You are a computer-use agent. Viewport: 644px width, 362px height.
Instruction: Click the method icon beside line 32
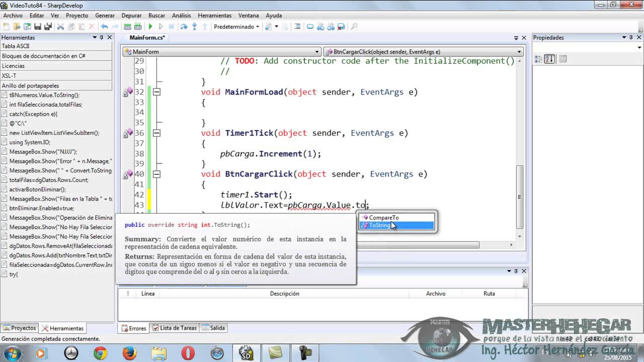[x=128, y=92]
